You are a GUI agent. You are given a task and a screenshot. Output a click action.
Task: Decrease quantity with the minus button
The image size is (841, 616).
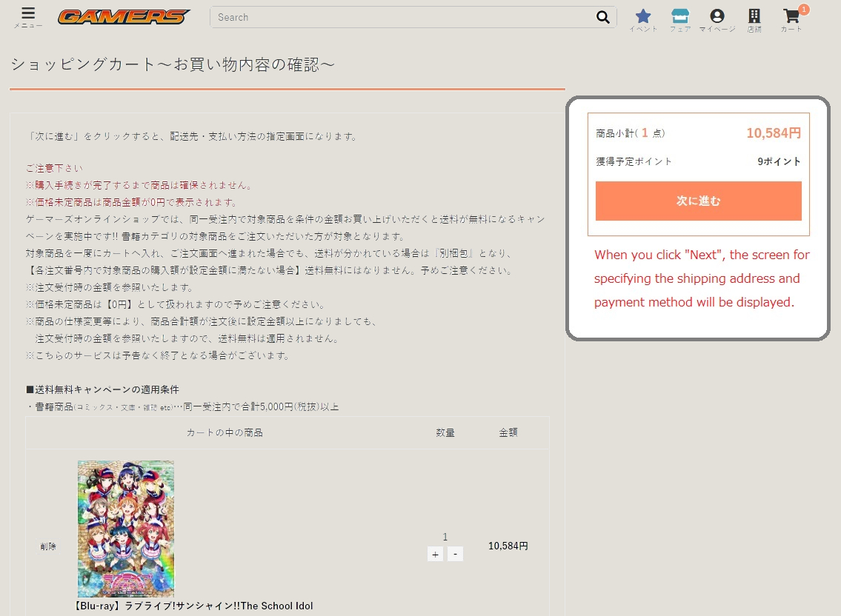point(456,555)
